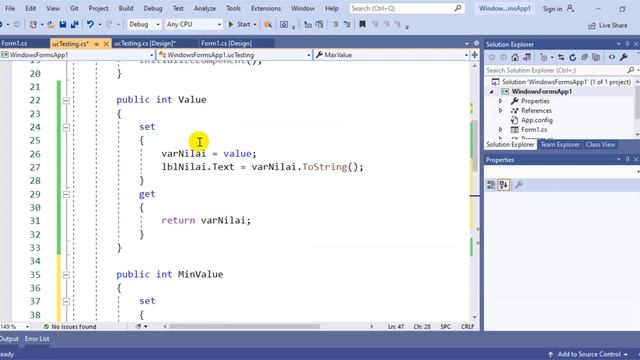Screen dimensions: 640x360
Task: Collapse the WindowsFormsApp1 project node
Action: pos(492,92)
